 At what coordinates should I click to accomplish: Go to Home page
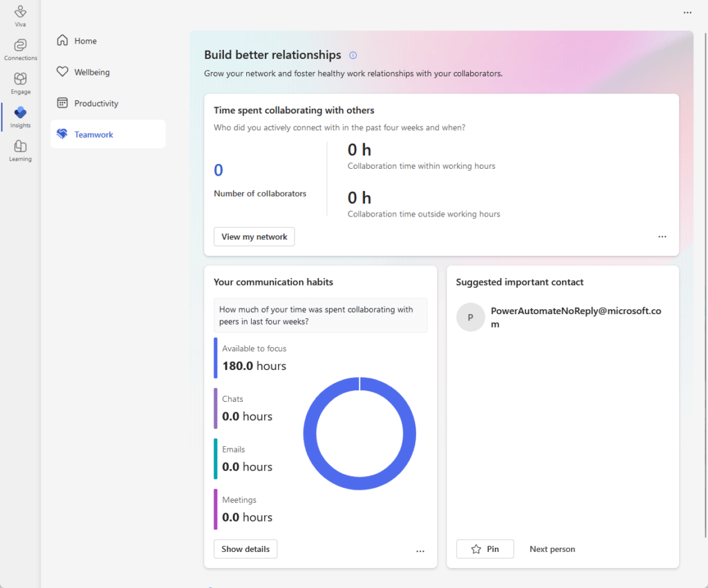pyautogui.click(x=108, y=41)
